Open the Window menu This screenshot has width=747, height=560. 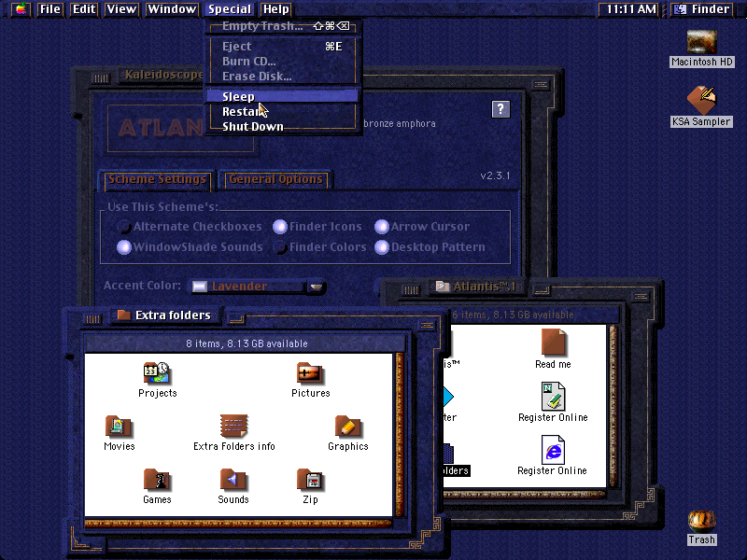click(172, 9)
